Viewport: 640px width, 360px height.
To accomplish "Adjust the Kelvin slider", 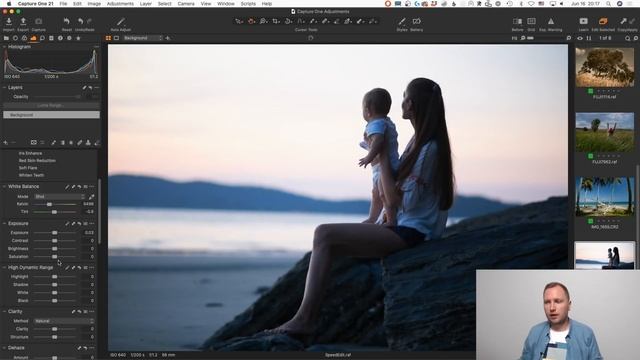I will 55,204.
